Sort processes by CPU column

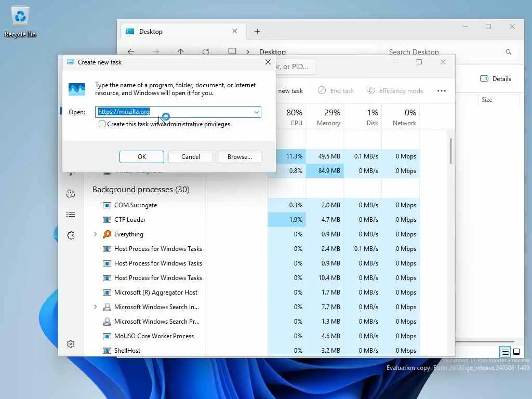coord(294,117)
